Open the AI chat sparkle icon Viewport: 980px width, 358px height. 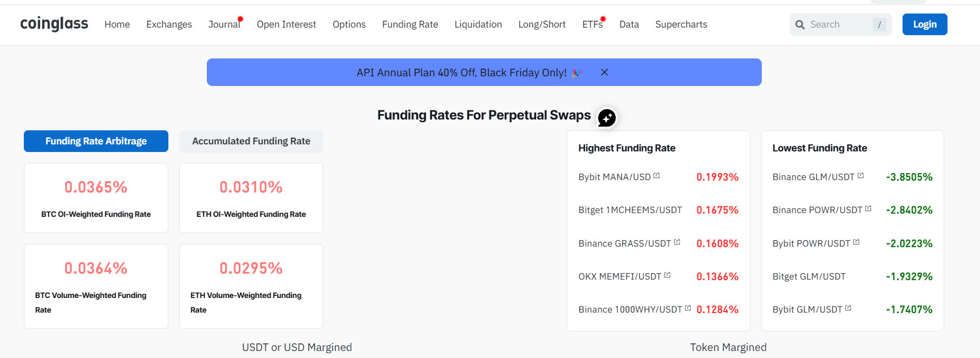606,117
